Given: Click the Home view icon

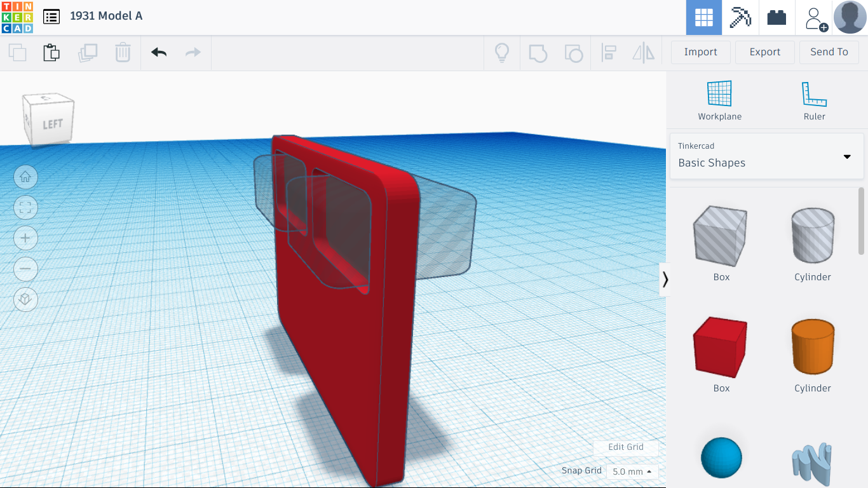Looking at the screenshot, I should coord(25,177).
